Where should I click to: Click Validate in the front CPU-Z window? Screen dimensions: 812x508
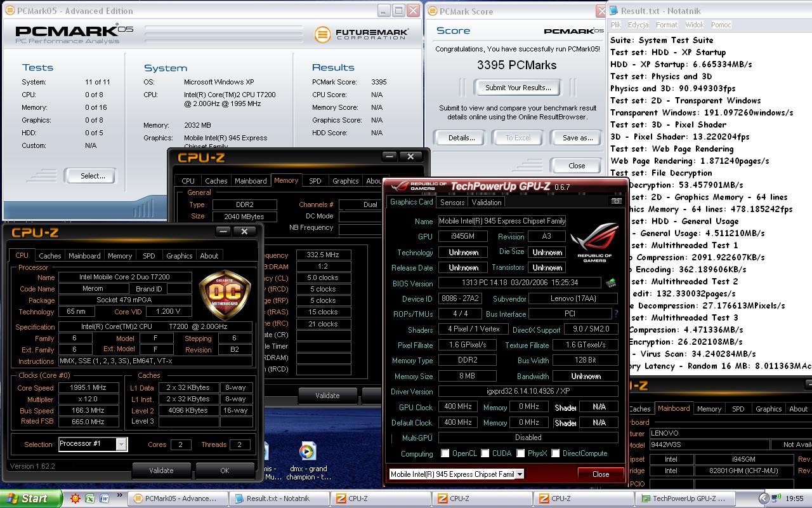click(x=161, y=471)
